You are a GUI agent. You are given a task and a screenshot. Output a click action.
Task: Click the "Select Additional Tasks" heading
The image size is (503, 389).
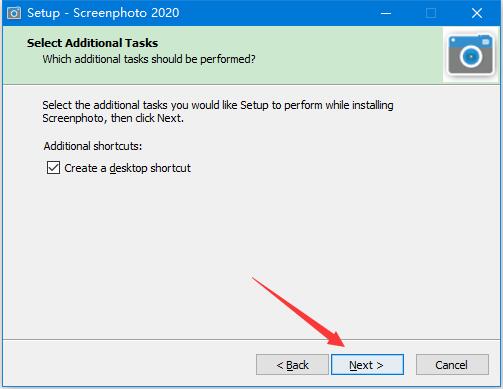coord(93,43)
